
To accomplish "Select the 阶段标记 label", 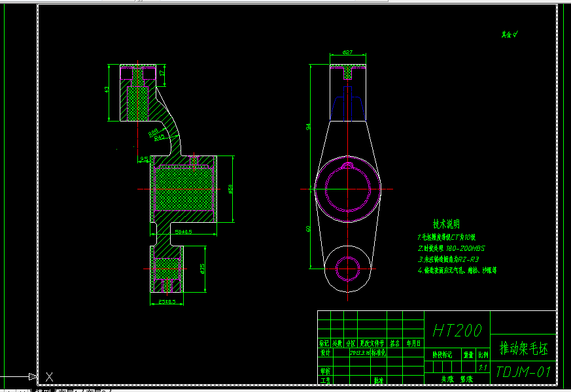I will (442, 355).
